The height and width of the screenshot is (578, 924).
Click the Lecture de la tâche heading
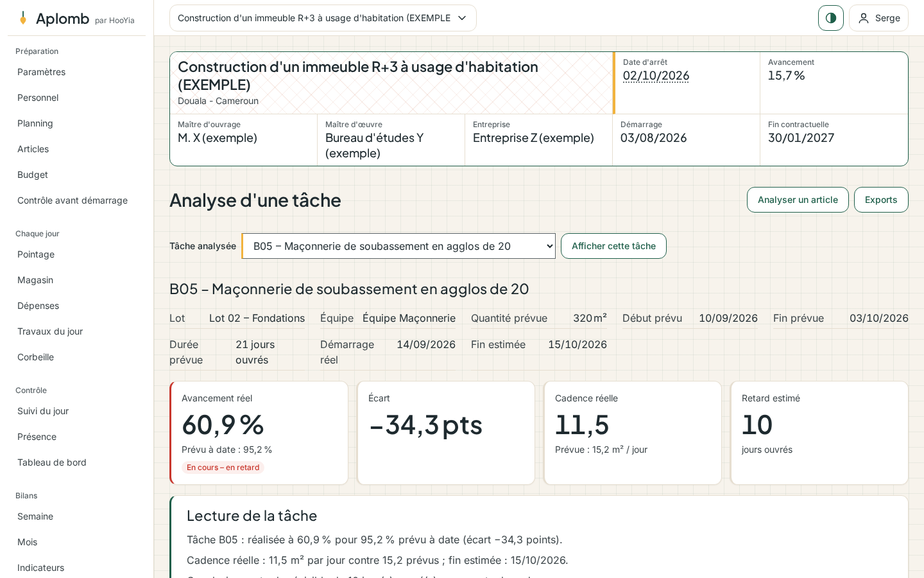252,516
